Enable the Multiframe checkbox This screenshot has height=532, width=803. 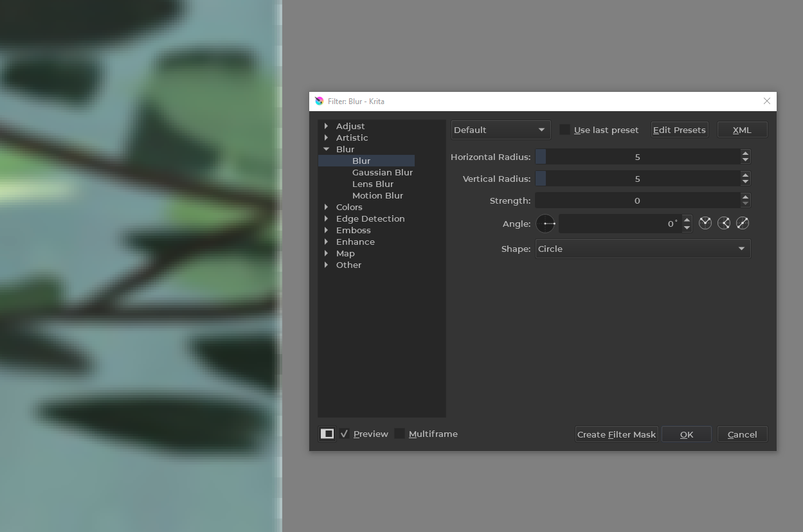point(400,434)
